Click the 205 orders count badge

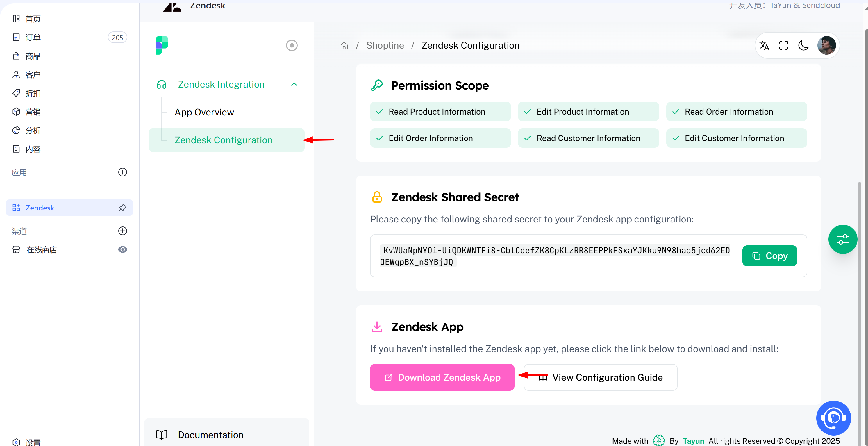(x=117, y=38)
